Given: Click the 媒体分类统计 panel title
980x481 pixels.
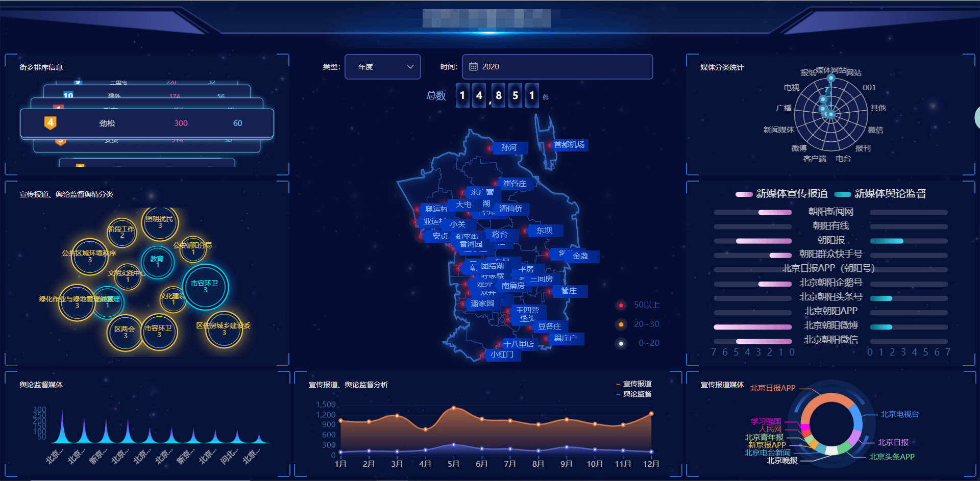Looking at the screenshot, I should pyautogui.click(x=722, y=67).
